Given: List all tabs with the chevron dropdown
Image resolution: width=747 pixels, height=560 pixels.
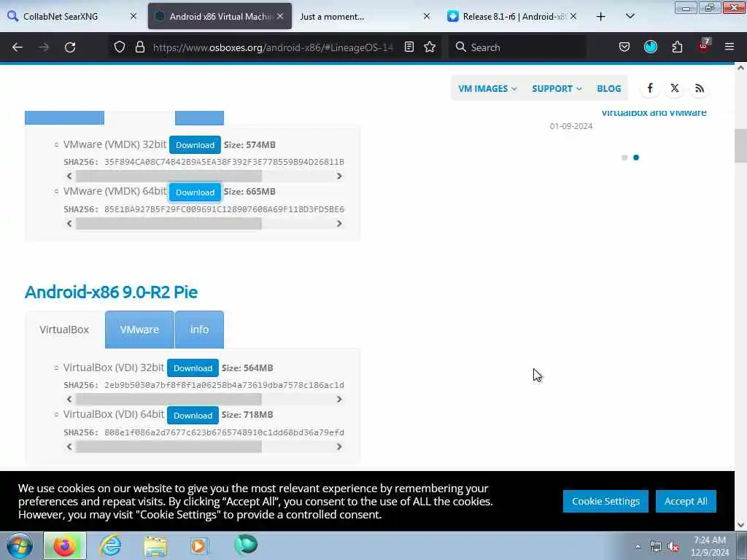Looking at the screenshot, I should tap(630, 17).
